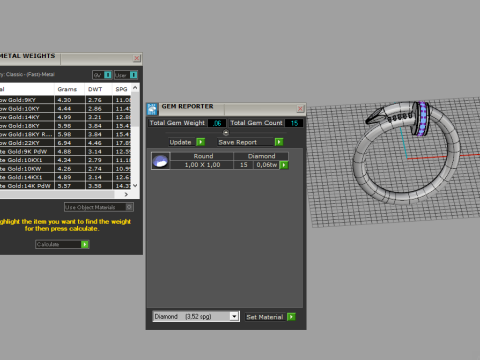Collapse the Gem Reporter header with the round handle
The image size is (480, 360).
click(x=226, y=133)
